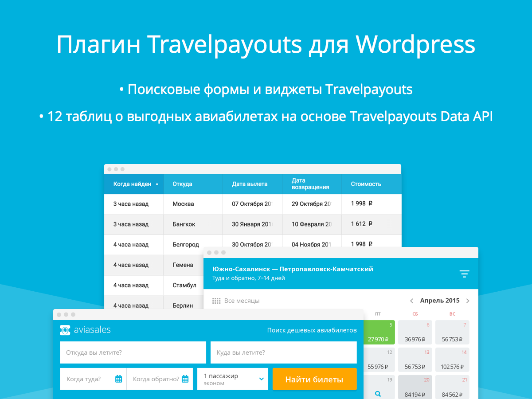This screenshot has width=532, height=399.
Task: Click magnifier icon in calendar day 19
Action: 378,393
